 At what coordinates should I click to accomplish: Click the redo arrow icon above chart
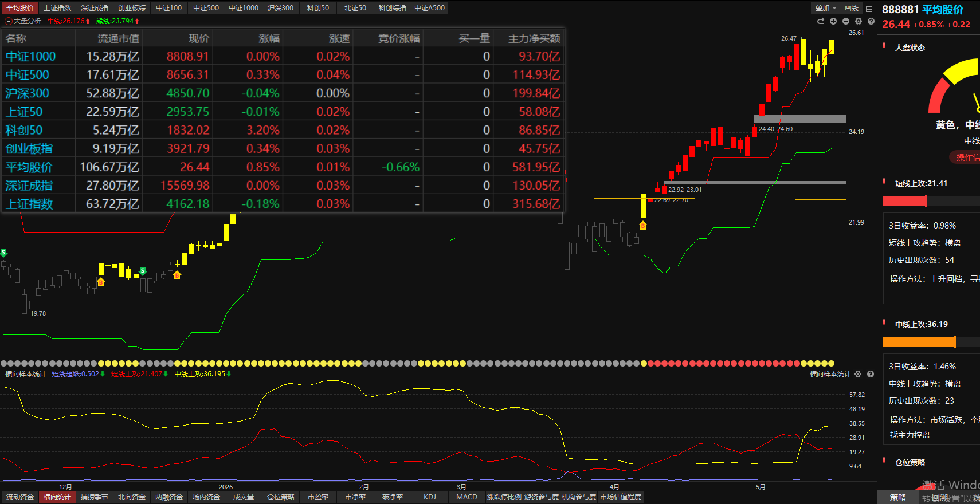pos(821,21)
